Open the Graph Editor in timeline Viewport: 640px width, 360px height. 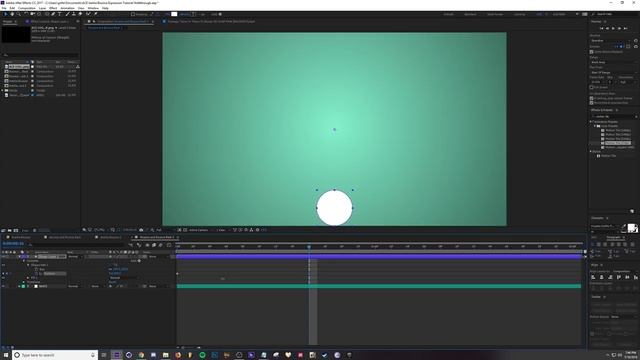[169, 245]
